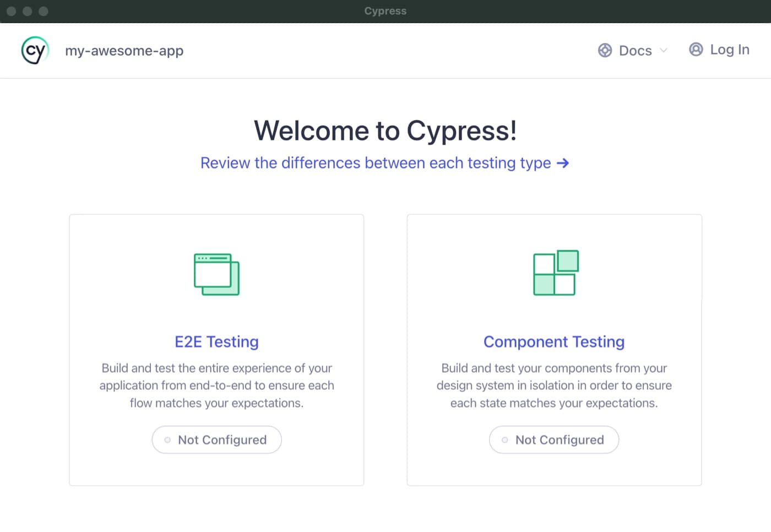Click the E2E Testing browser windows icon

point(216,274)
